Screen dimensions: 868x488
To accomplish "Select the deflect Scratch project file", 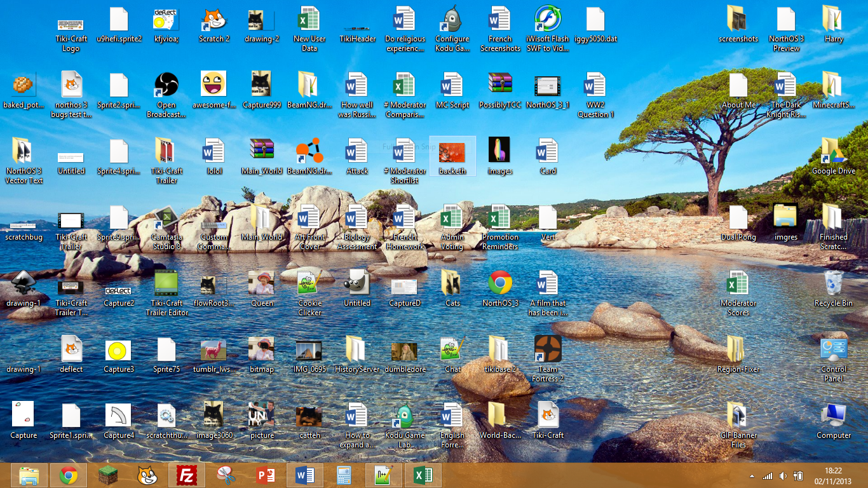I will click(71, 355).
